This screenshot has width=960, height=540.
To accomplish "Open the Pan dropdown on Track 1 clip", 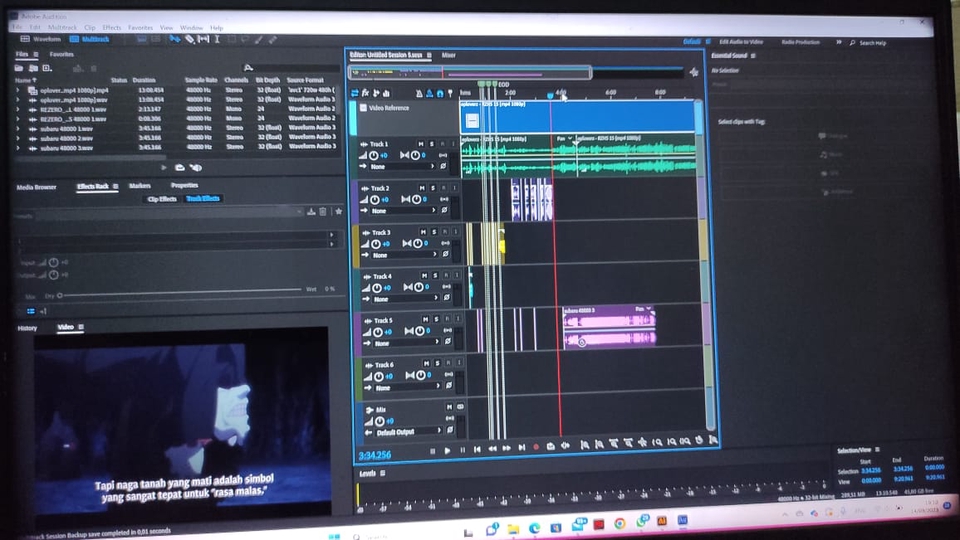I will click(564, 139).
